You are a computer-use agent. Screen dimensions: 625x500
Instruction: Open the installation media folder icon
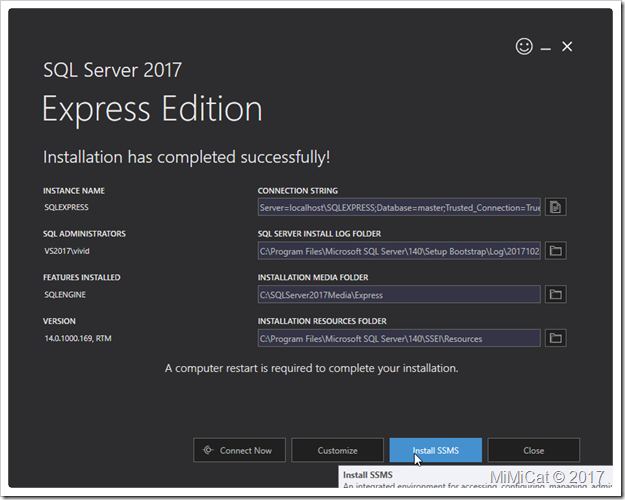[556, 295]
